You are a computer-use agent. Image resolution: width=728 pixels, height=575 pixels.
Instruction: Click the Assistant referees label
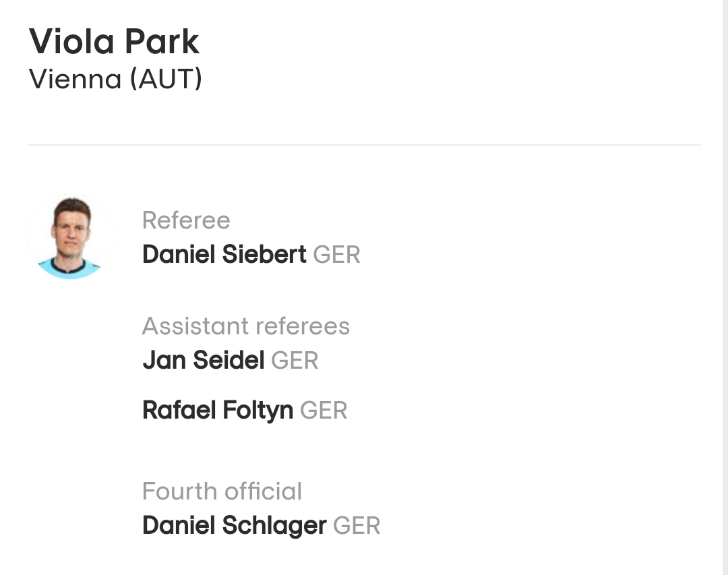click(246, 326)
